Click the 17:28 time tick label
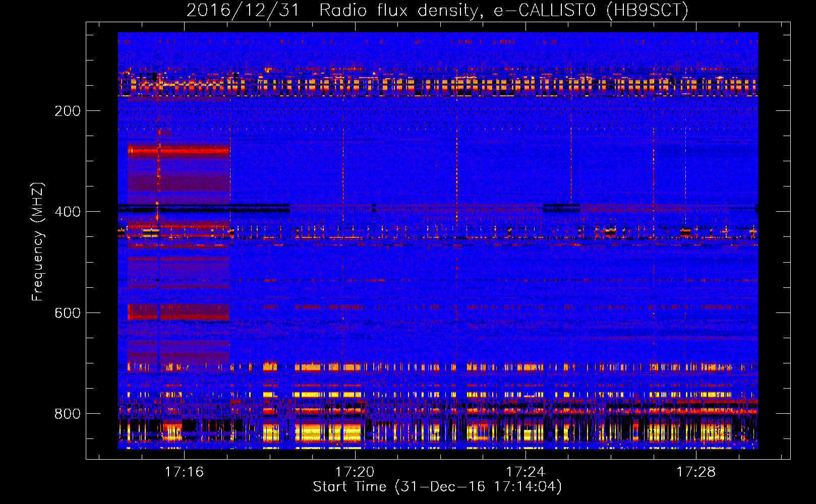Screen dimensions: 816x504 point(696,472)
